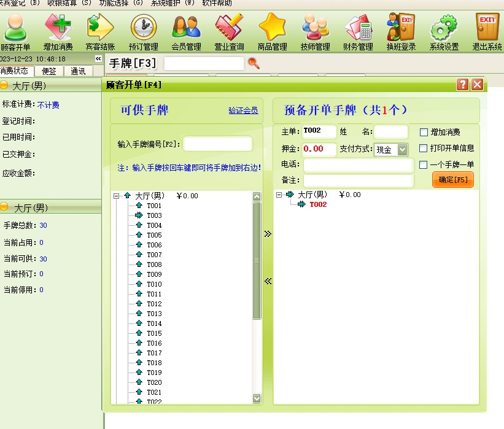Check the 打印开单信息 option

click(x=424, y=149)
